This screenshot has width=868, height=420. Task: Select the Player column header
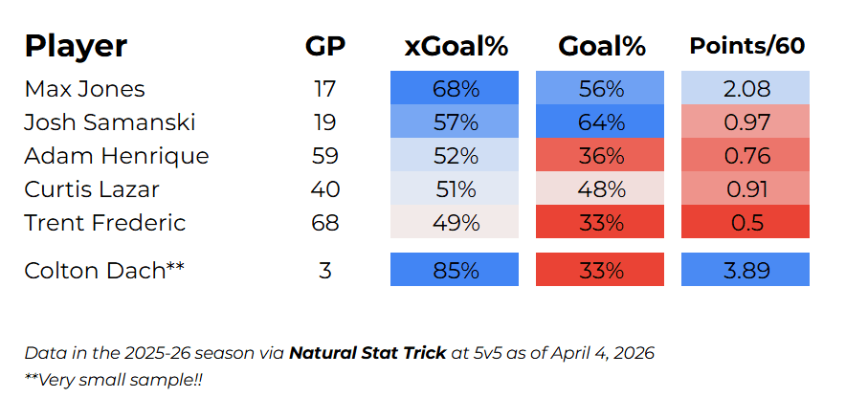pyautogui.click(x=76, y=47)
